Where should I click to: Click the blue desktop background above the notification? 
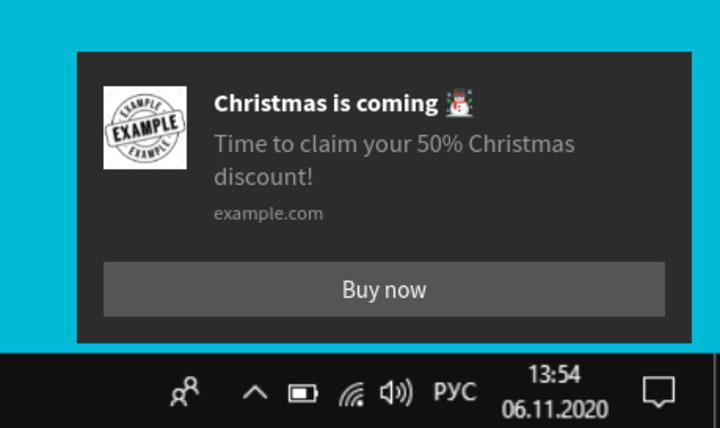click(x=360, y=25)
